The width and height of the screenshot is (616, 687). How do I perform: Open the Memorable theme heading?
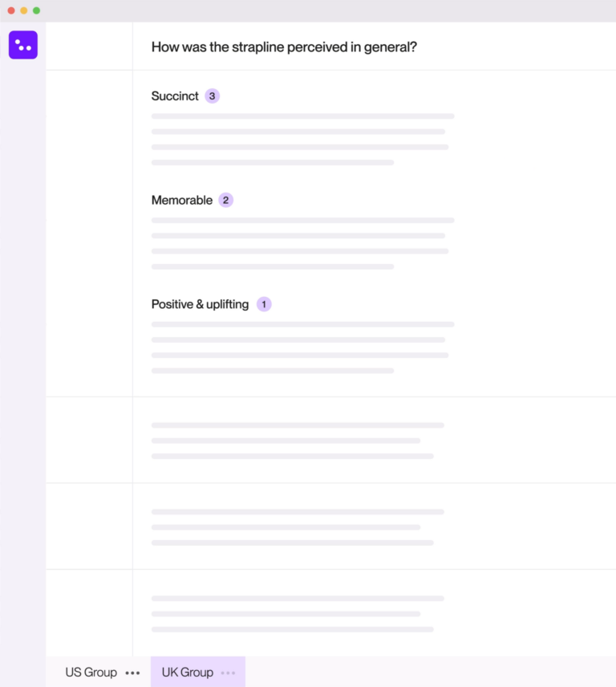[x=182, y=201]
